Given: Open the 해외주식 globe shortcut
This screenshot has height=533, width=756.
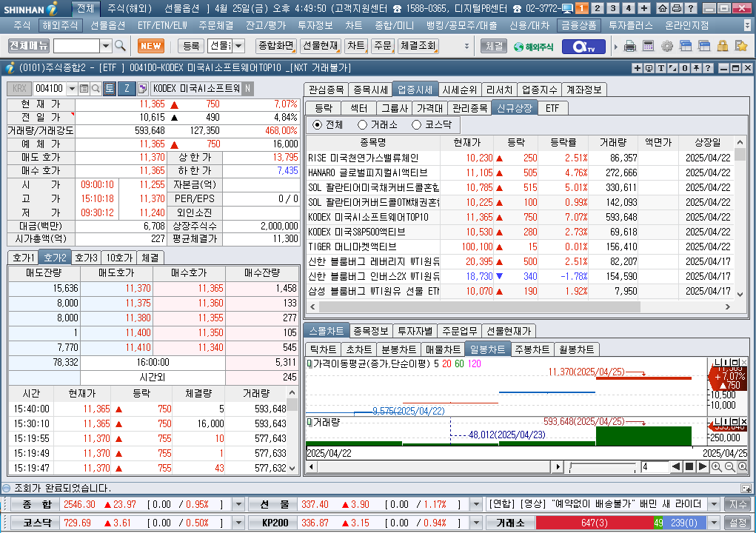Looking at the screenshot, I should [534, 47].
